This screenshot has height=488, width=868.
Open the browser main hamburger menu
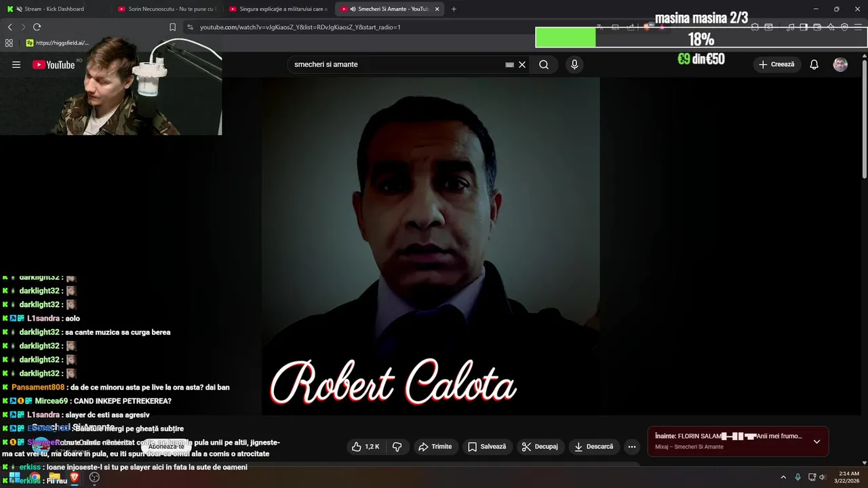858,27
